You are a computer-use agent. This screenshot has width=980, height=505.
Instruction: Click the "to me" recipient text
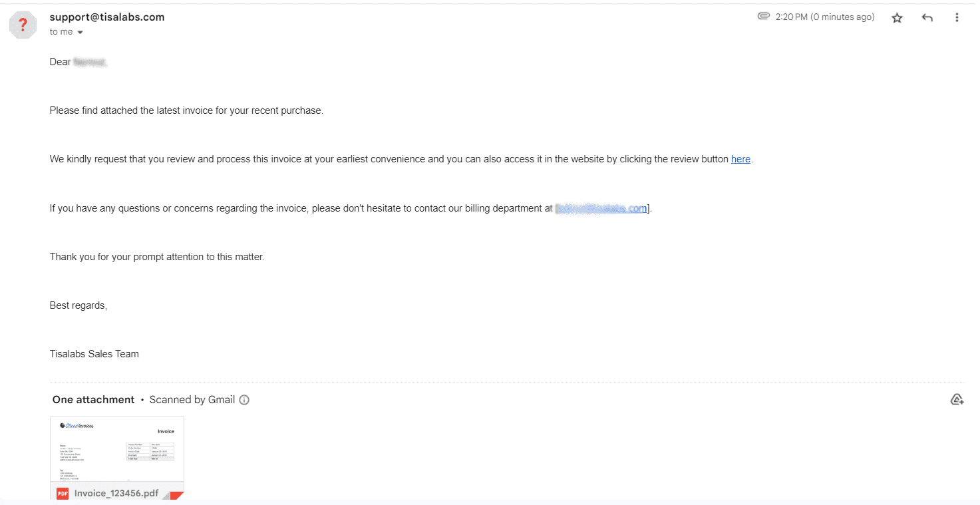tap(61, 32)
